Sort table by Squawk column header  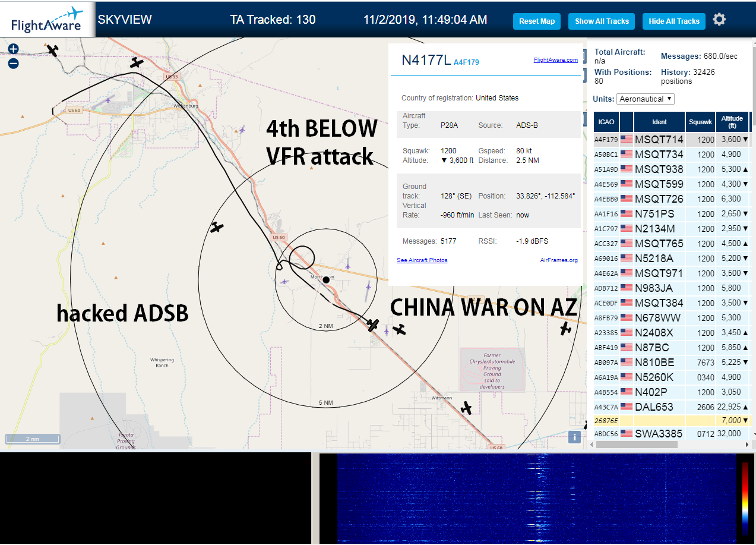point(700,122)
